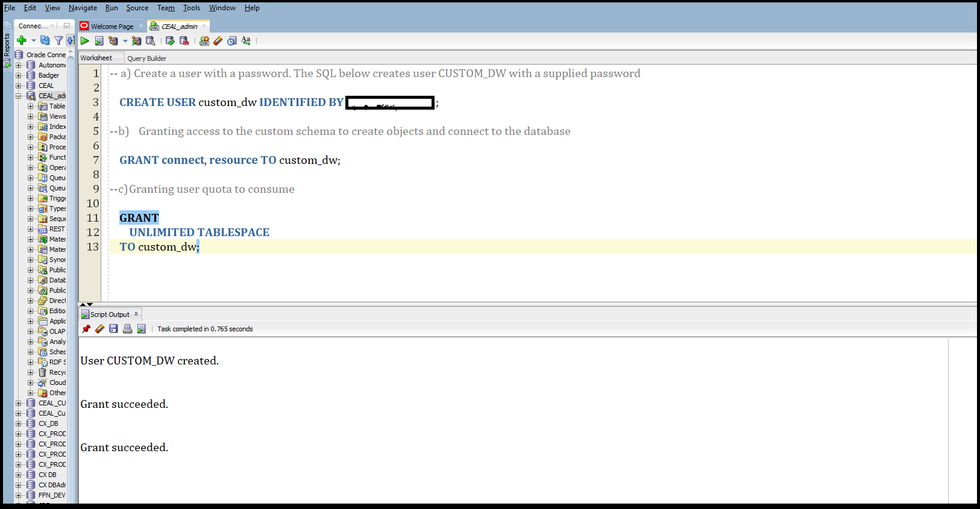The height and width of the screenshot is (509, 980).
Task: Click the Run Script icon
Action: (x=99, y=41)
